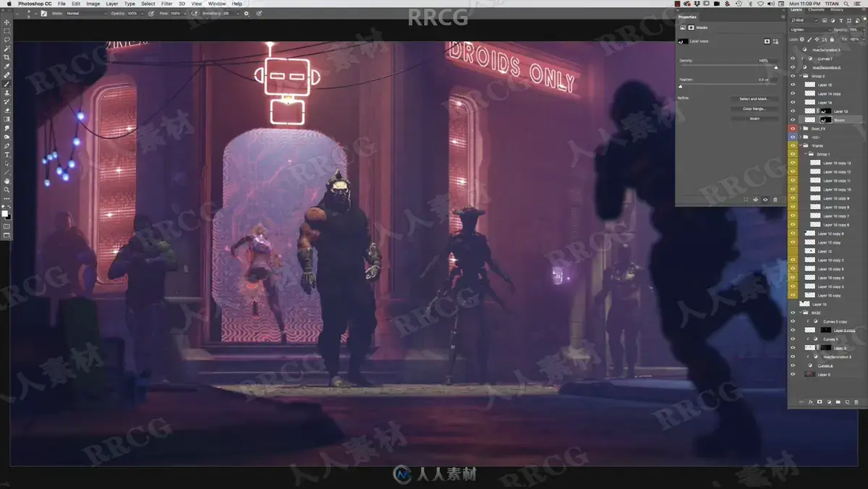868x489 pixels.
Task: Click apply mask icon in Properties
Action: point(755,200)
